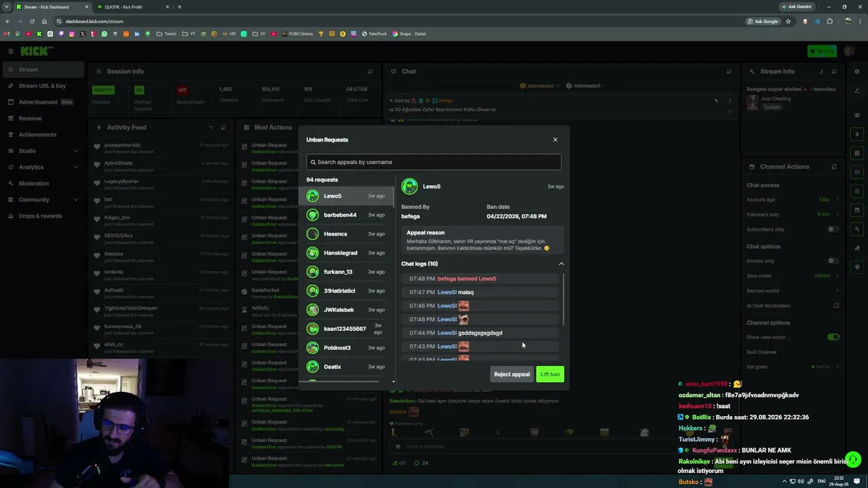868x488 pixels.
Task: Click Deatix avatar icon
Action: (313, 367)
